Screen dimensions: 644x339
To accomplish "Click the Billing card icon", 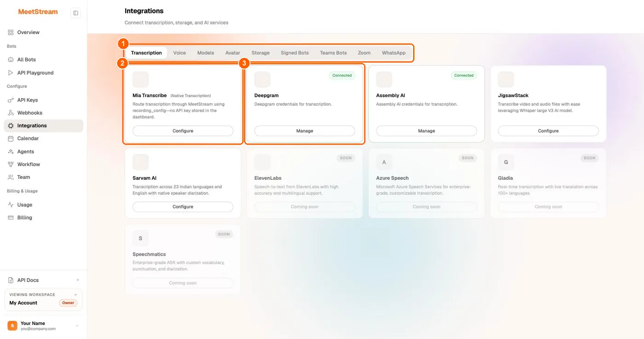I will [x=11, y=218].
